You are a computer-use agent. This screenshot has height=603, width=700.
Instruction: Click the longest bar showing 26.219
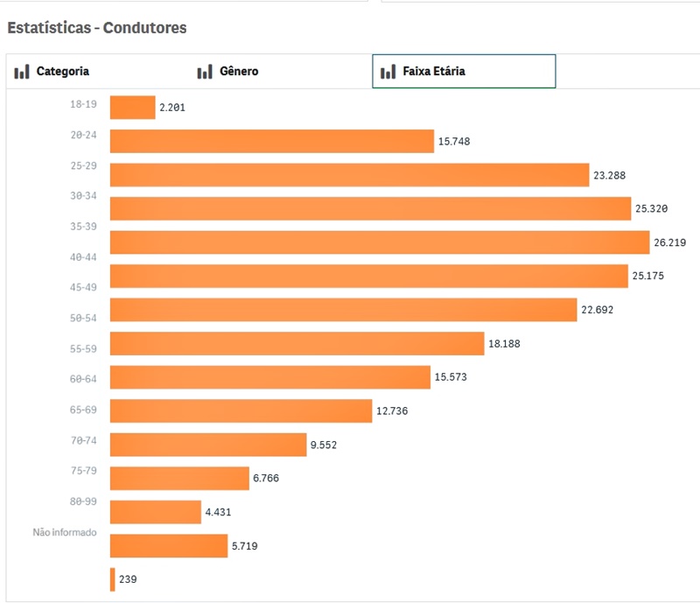coord(380,242)
